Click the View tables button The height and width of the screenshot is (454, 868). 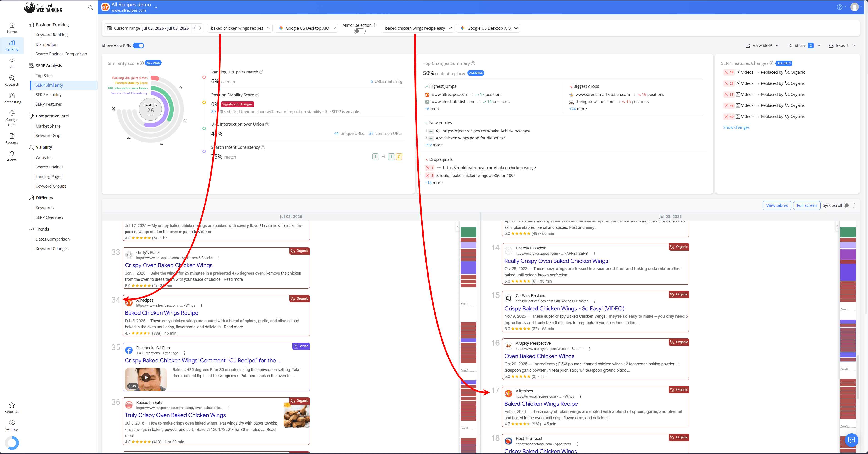[x=777, y=205]
